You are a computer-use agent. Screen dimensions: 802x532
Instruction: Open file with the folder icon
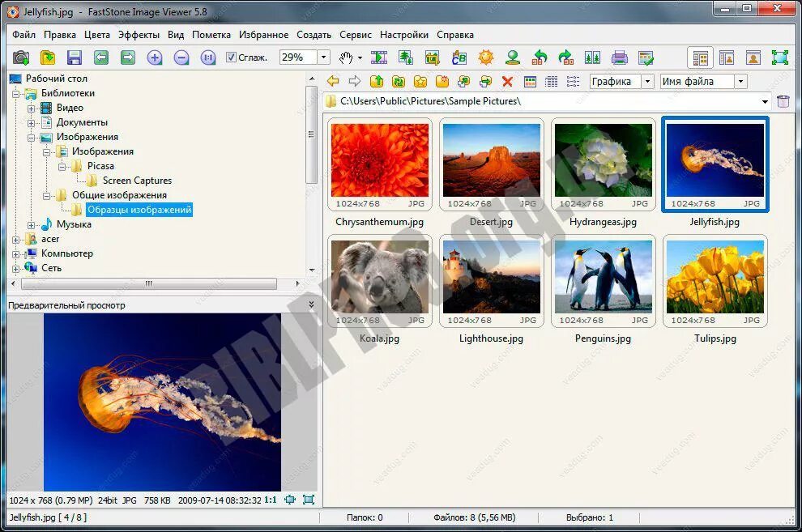click(48, 57)
